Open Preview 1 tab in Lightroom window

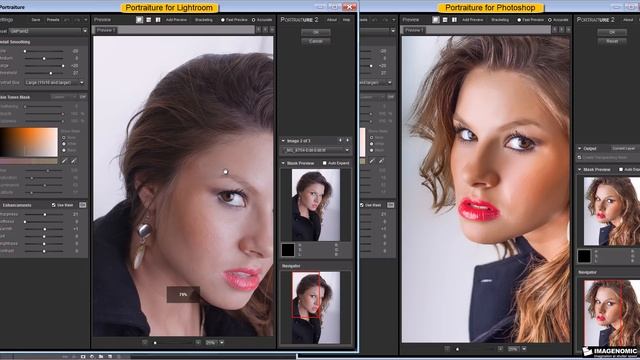106,30
